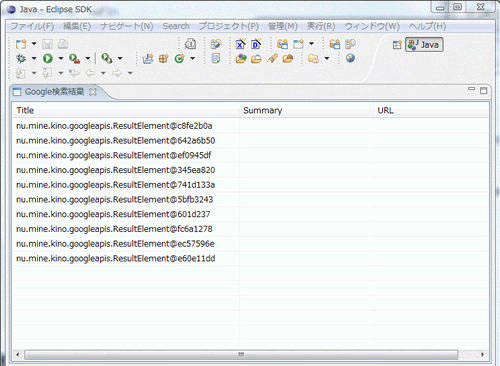Screen dimensions: 500x366
Task: Expand the Forward history dropdown arrow
Action: pos(130,73)
